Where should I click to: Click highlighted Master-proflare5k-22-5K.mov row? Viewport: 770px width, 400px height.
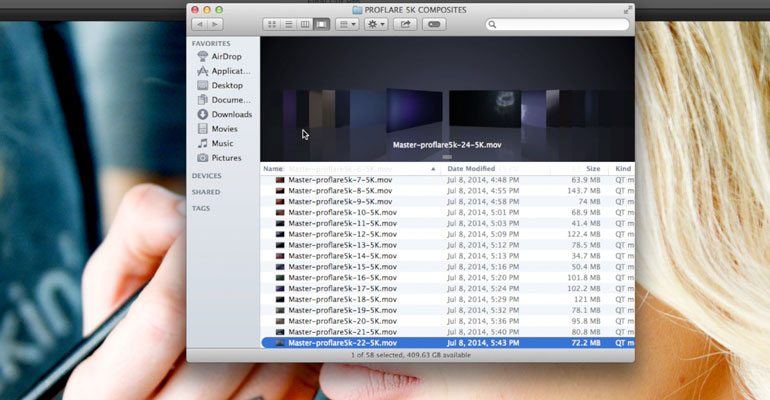click(x=447, y=343)
